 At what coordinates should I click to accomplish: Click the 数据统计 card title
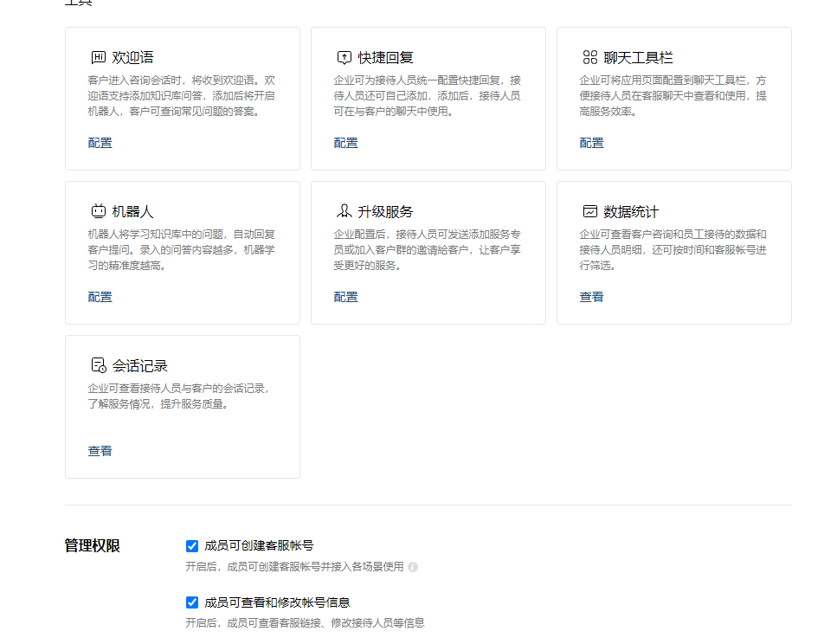click(x=631, y=212)
